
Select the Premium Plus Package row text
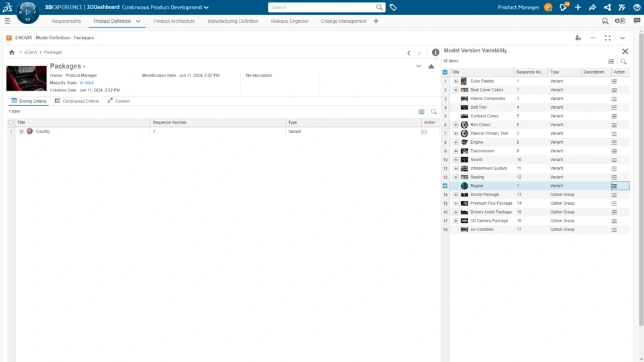491,203
